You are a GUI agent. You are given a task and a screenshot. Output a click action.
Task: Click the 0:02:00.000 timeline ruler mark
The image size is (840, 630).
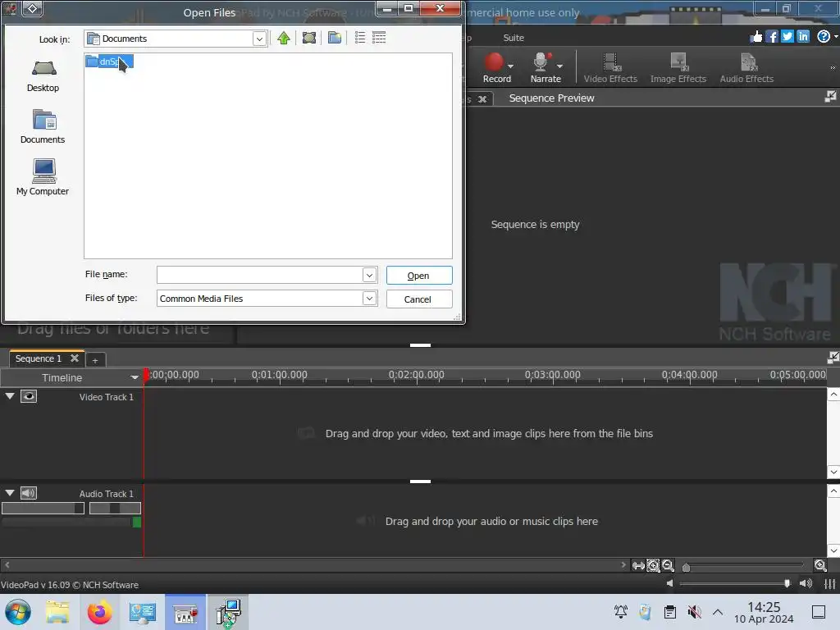pos(416,374)
